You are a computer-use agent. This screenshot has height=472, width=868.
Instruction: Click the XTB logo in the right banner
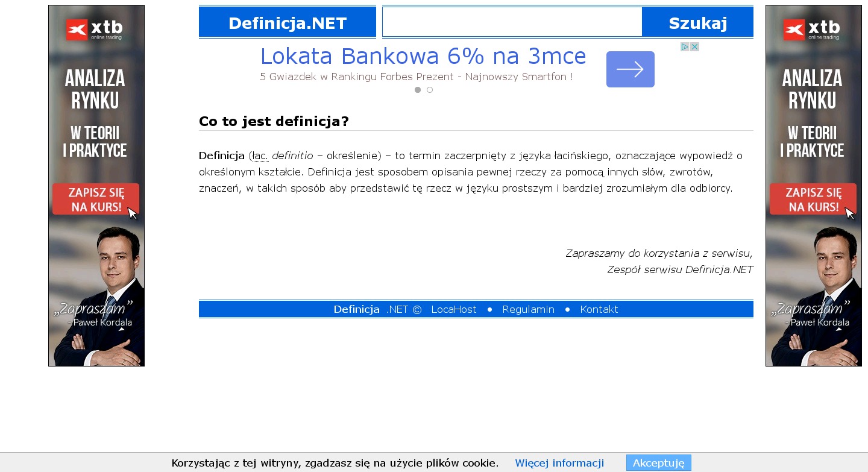click(x=812, y=29)
